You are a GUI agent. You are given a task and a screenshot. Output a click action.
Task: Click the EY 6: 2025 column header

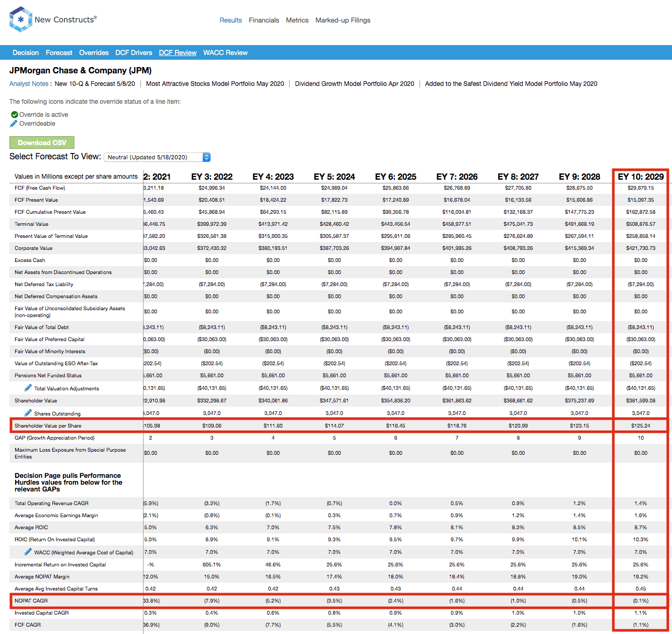(395, 177)
